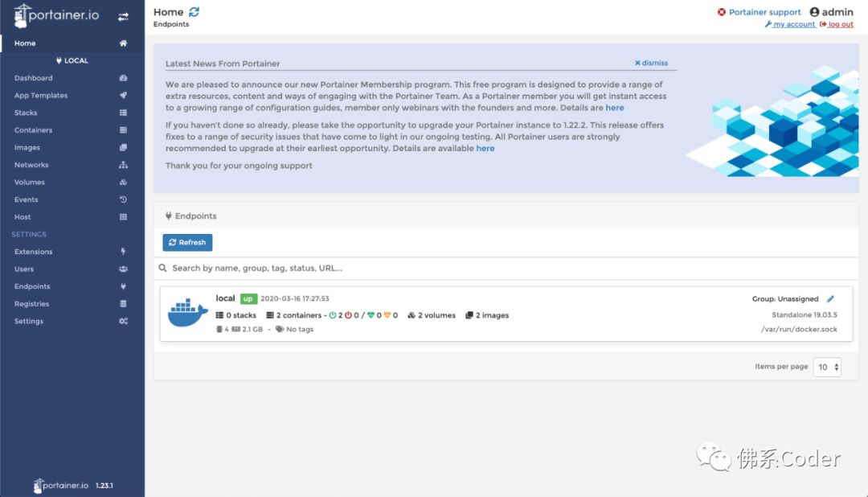This screenshot has height=497, width=868.
Task: Click the 2020-03-16 17:27:53 timestamp
Action: coord(294,298)
